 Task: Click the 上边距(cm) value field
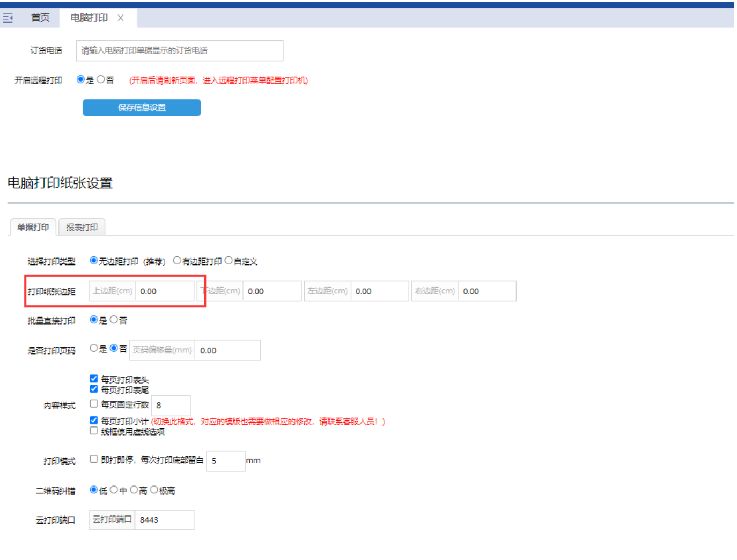tap(164, 291)
